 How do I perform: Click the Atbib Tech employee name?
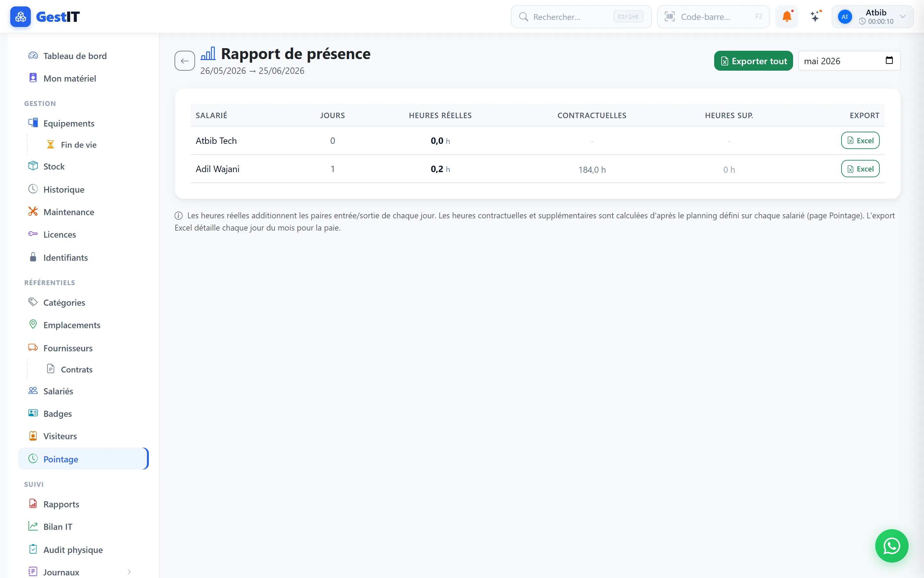tap(216, 141)
